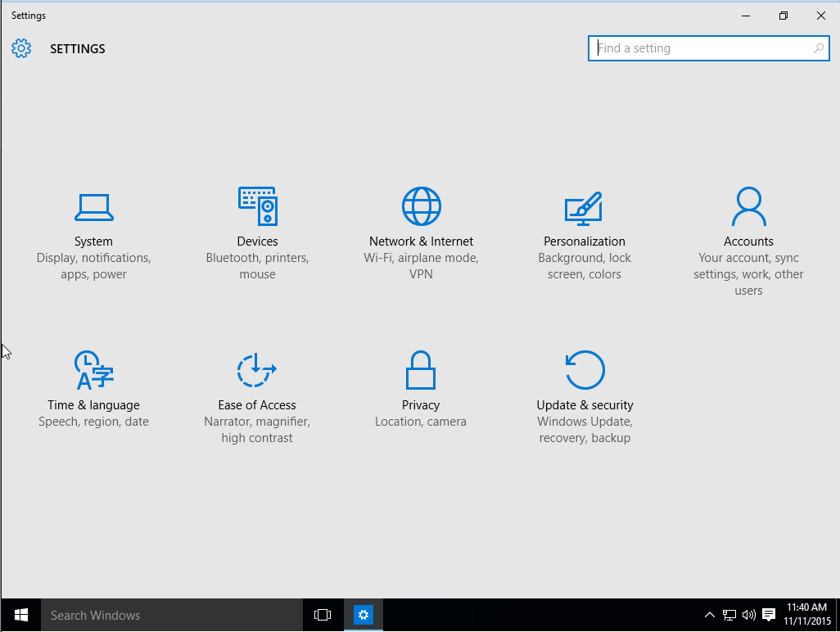Click the Network & Internet title text
Viewport: 840px width, 632px height.
tap(421, 242)
